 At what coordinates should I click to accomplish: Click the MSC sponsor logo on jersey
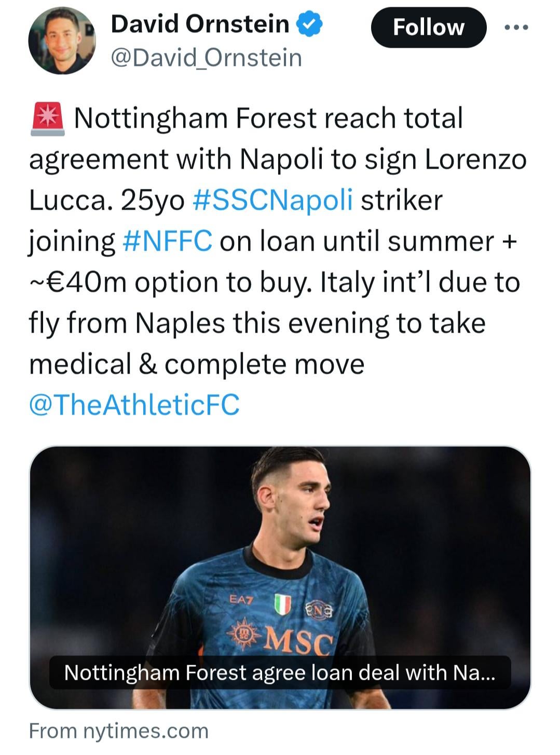click(x=297, y=640)
